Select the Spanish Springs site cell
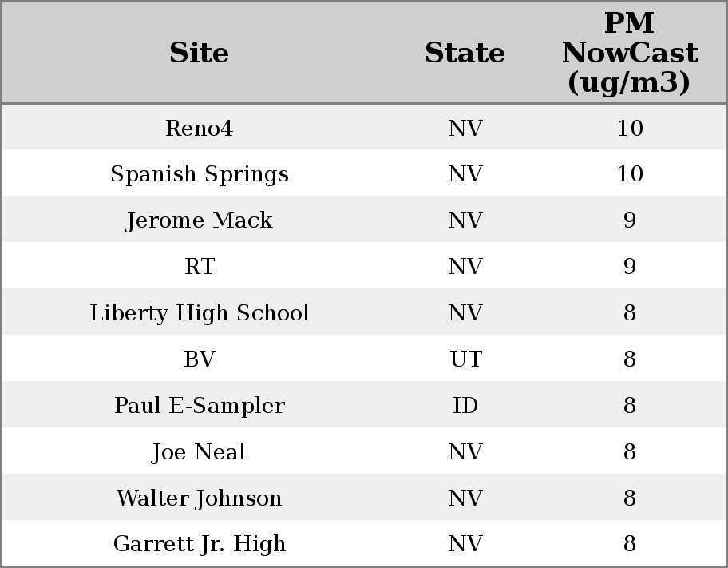Viewport: 728px width, 568px height. pyautogui.click(x=199, y=174)
